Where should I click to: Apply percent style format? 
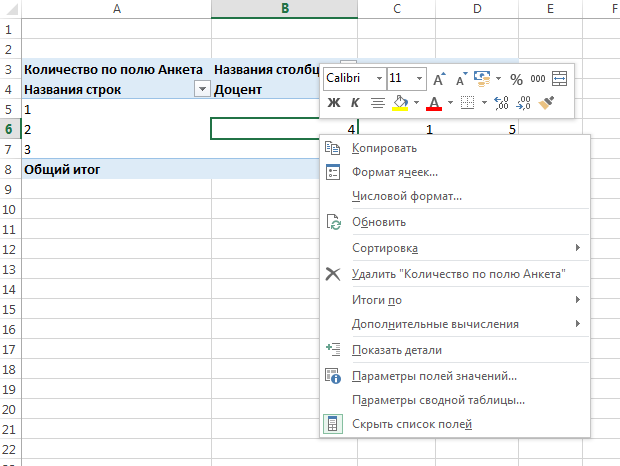tap(516, 78)
